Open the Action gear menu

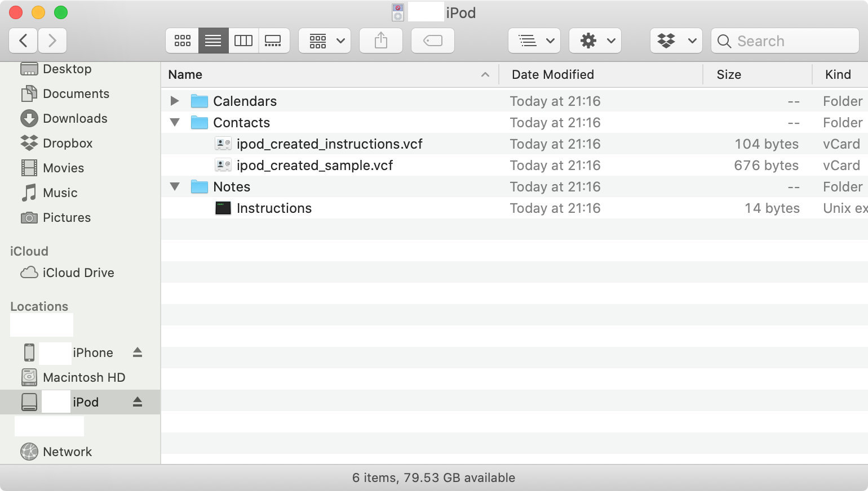pyautogui.click(x=595, y=41)
